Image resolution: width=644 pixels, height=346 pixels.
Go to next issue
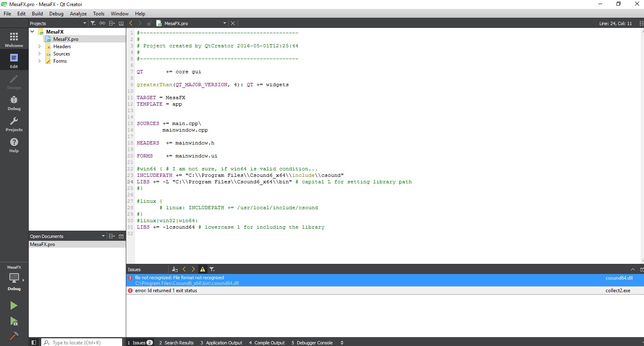(x=193, y=269)
